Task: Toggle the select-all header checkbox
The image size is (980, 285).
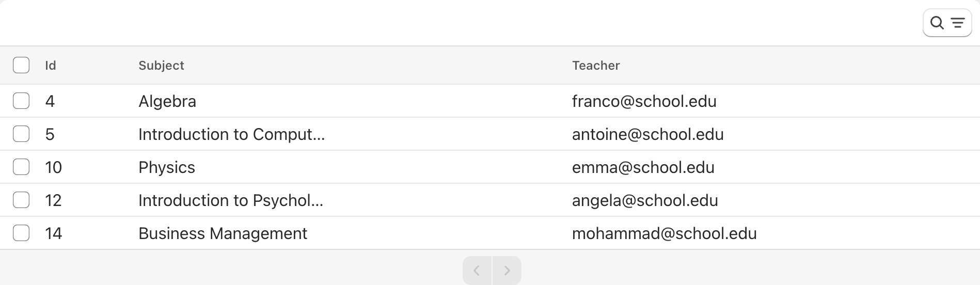Action: 21,65
